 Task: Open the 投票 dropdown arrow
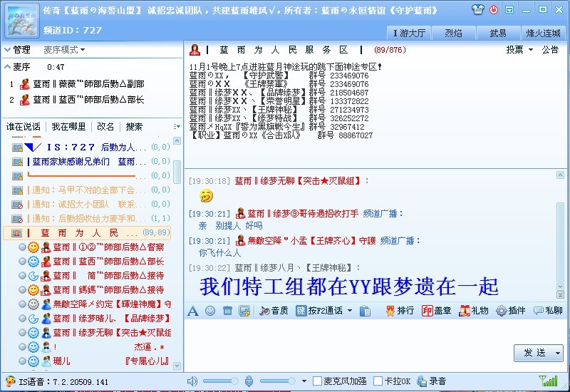point(531,50)
